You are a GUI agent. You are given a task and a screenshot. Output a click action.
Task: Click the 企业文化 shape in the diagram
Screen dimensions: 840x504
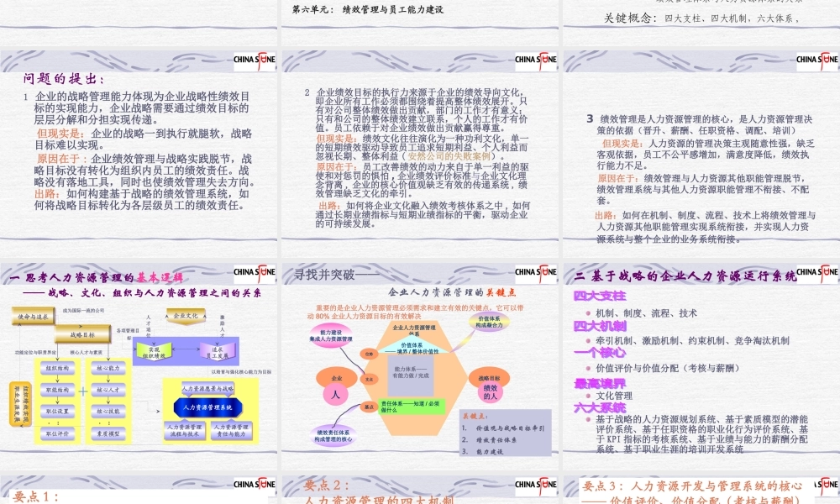click(186, 316)
